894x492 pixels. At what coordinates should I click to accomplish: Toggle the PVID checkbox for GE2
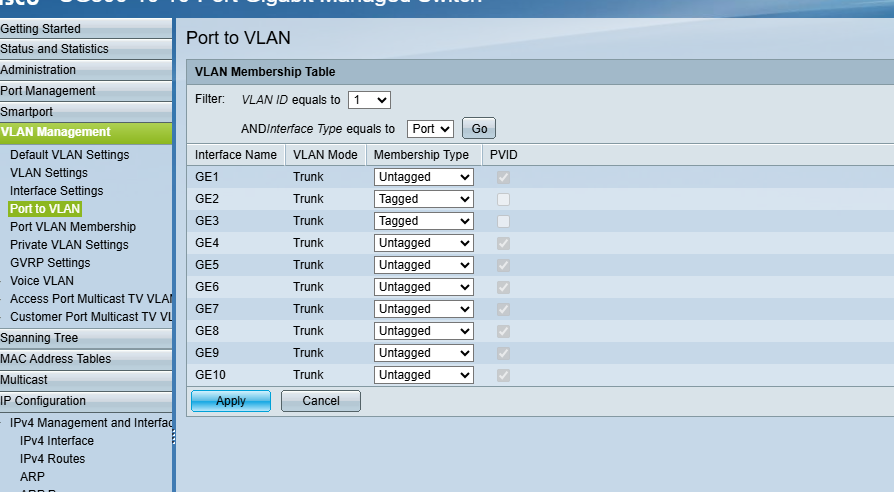tap(504, 199)
